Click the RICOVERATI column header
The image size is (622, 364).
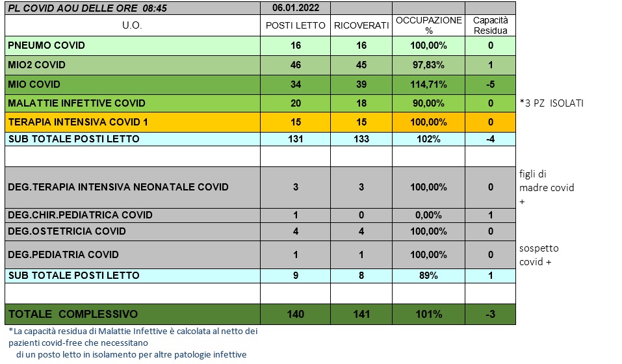click(361, 26)
